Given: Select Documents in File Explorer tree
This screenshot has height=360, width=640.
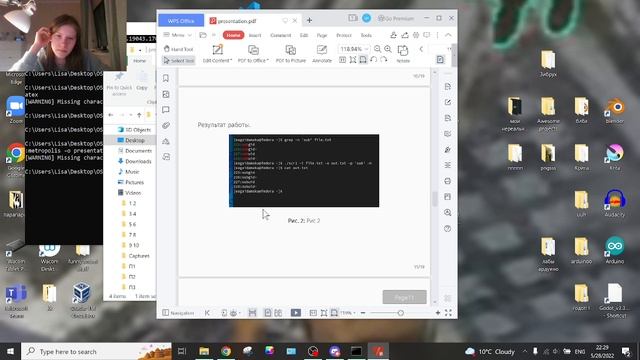Looking at the screenshot, I should pyautogui.click(x=138, y=151).
